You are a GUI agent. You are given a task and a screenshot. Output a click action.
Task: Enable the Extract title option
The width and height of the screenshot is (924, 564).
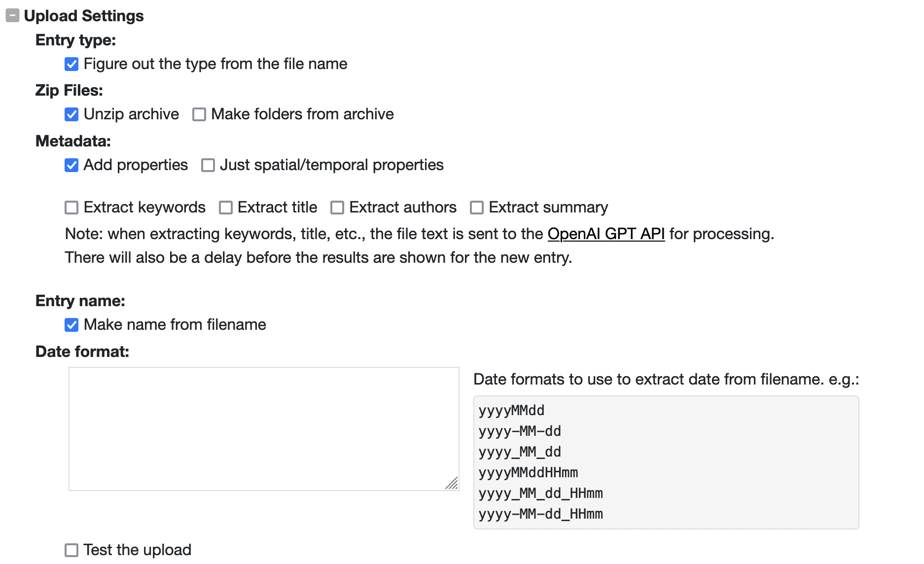click(226, 208)
